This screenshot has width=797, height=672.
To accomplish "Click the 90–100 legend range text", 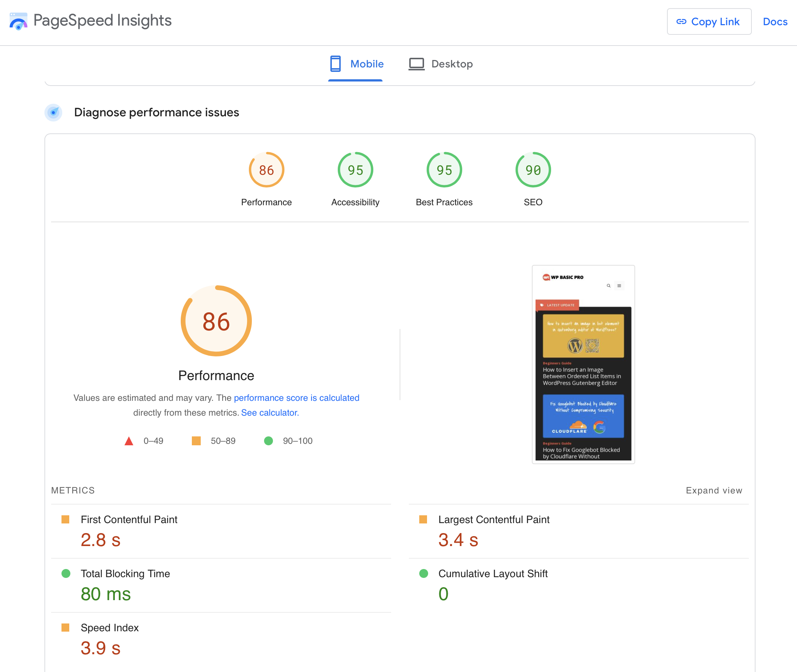I will pos(298,441).
